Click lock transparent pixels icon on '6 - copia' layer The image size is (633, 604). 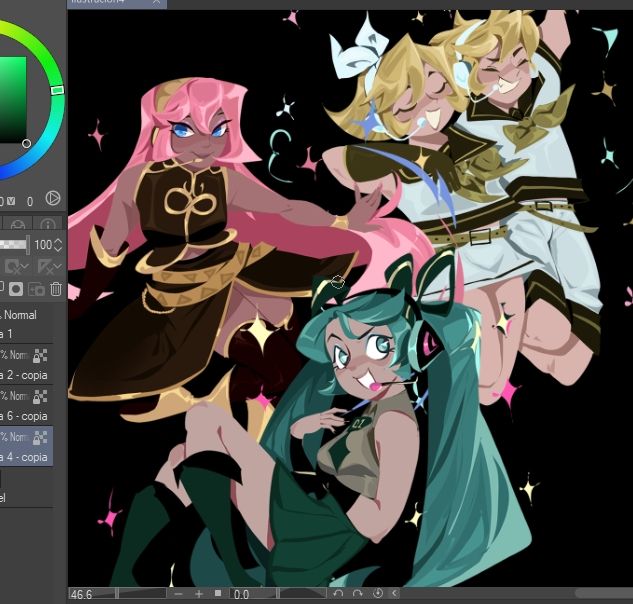(40, 396)
